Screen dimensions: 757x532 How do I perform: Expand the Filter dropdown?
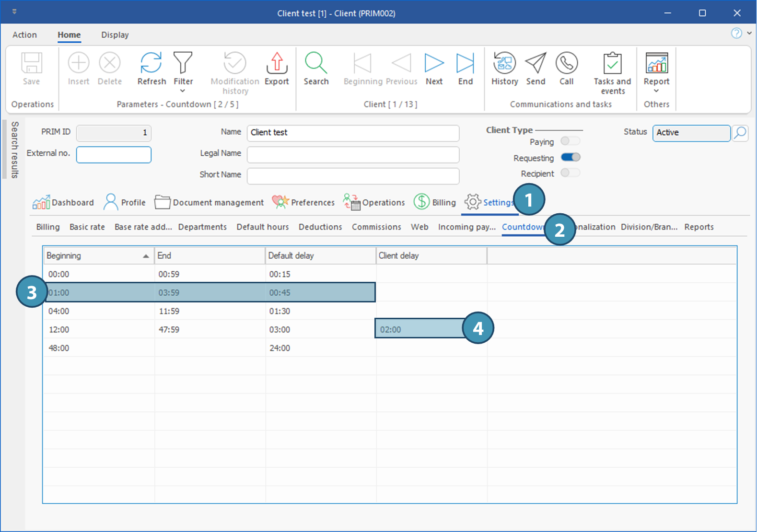coord(183,91)
